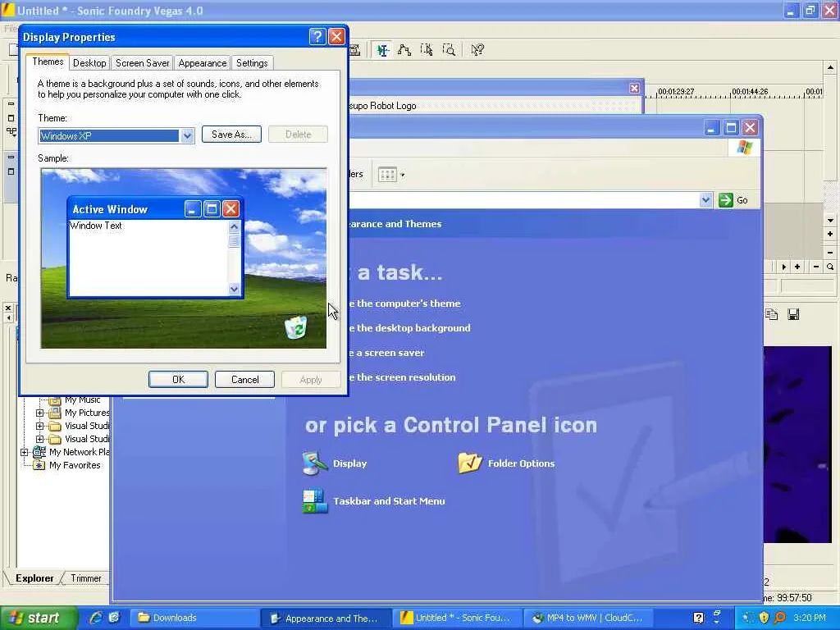Click timeline ruler at 00:01:29:27
The image size is (840, 630).
click(x=676, y=92)
